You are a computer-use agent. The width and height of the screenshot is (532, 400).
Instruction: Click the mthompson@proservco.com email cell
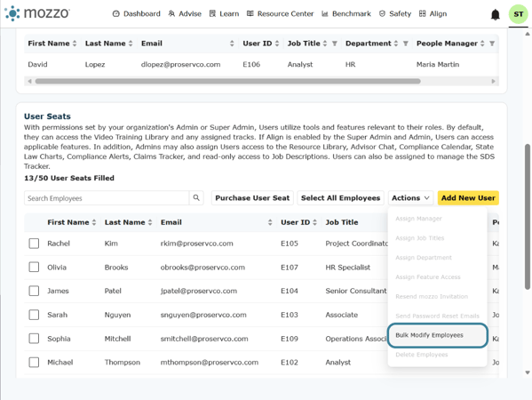pos(210,363)
